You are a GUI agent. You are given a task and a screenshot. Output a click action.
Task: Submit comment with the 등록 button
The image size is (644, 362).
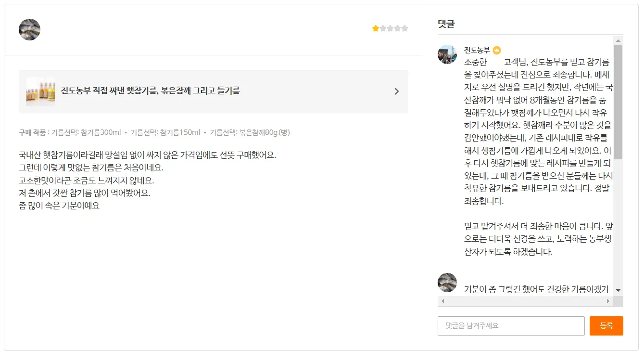606,326
